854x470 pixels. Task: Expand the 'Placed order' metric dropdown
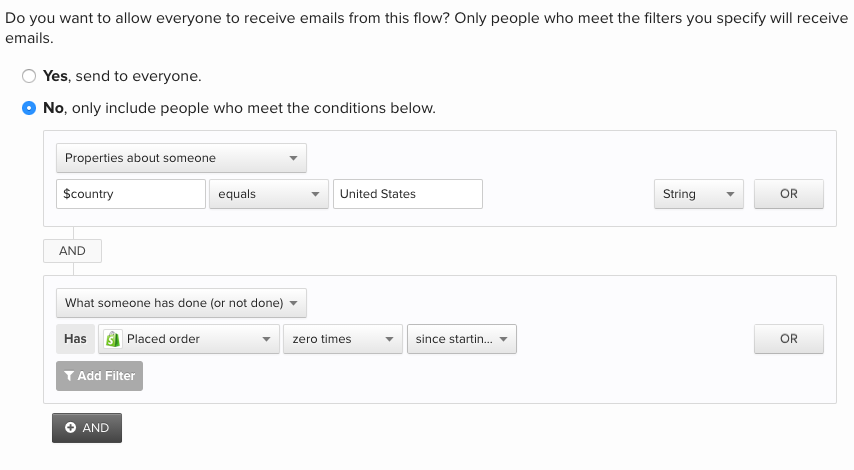tap(188, 339)
